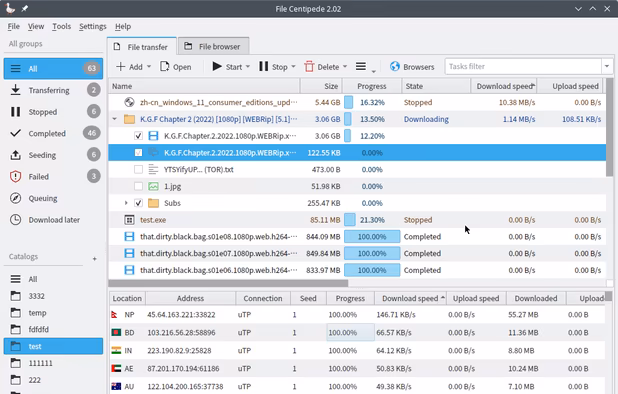
Task: Show Queuing tasks group
Action: (53, 198)
